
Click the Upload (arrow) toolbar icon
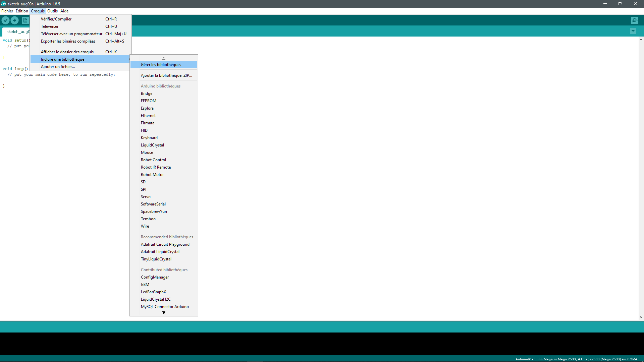point(15,20)
